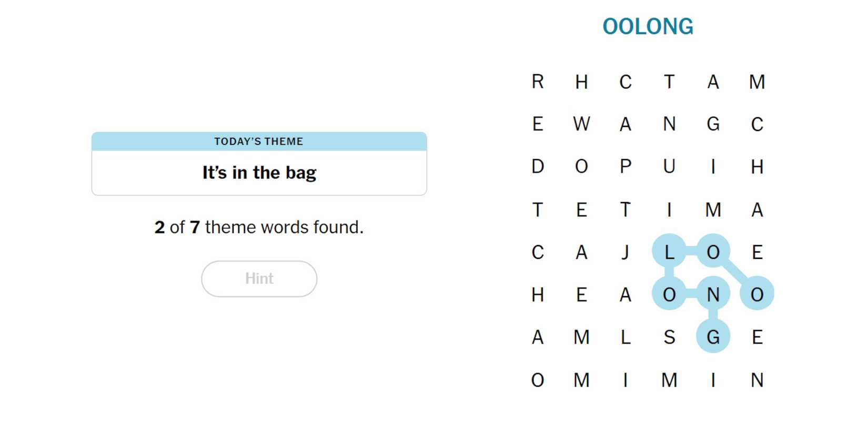This screenshot has height=434, width=868.
Task: Select the letter D tile
Action: 537,167
